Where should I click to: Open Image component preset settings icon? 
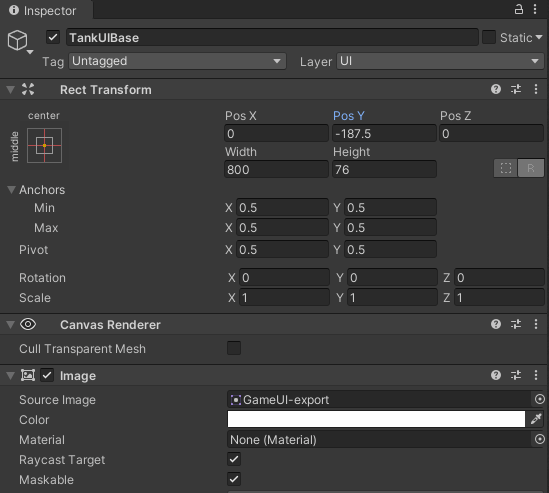[516, 375]
